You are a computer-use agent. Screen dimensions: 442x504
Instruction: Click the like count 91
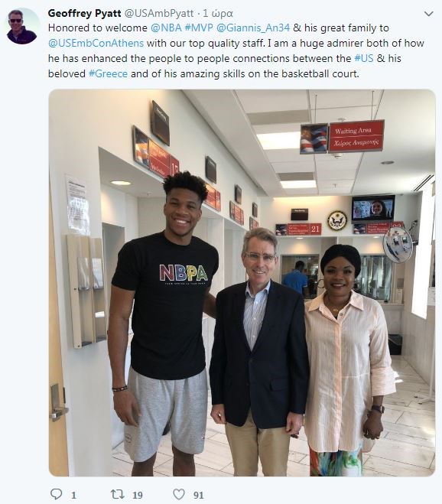pyautogui.click(x=199, y=495)
